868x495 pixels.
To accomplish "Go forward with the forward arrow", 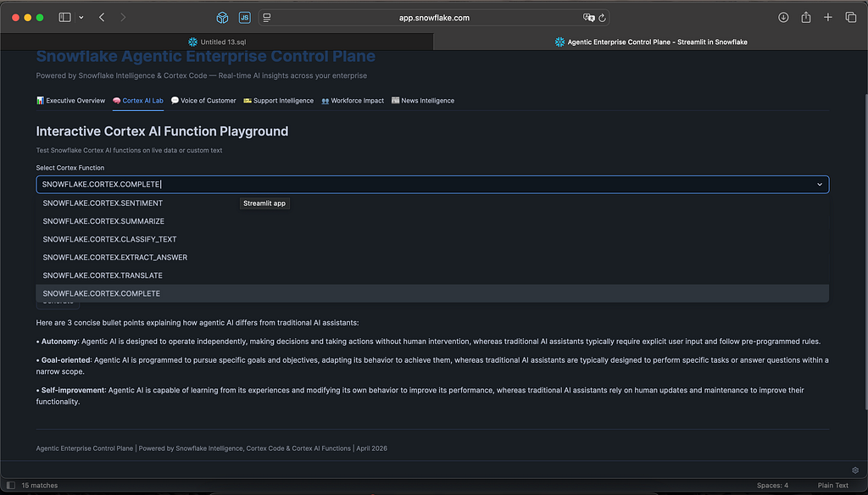I will click(123, 18).
